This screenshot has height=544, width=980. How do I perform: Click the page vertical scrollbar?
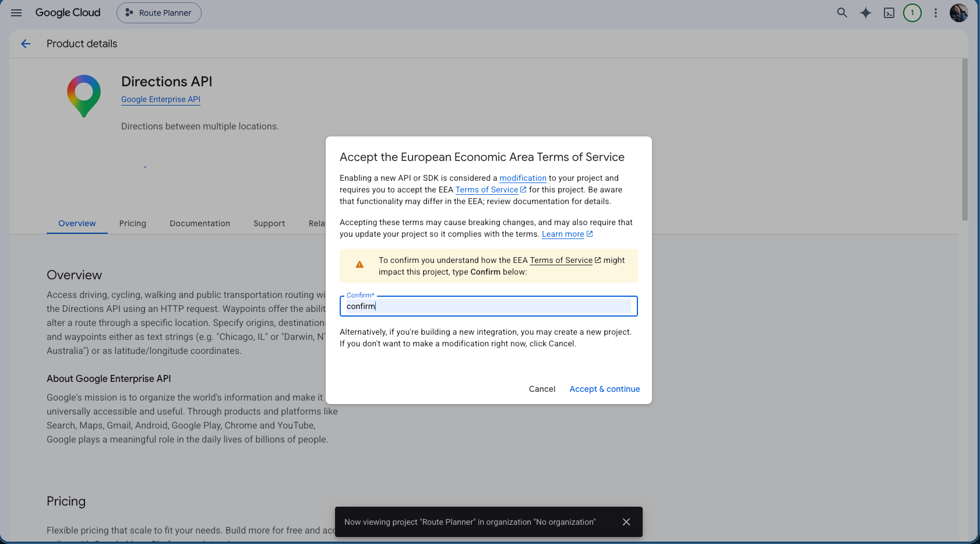[x=965, y=140]
